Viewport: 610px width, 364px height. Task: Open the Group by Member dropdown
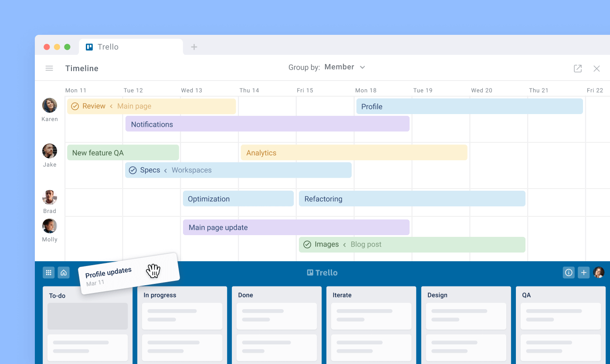tap(345, 67)
